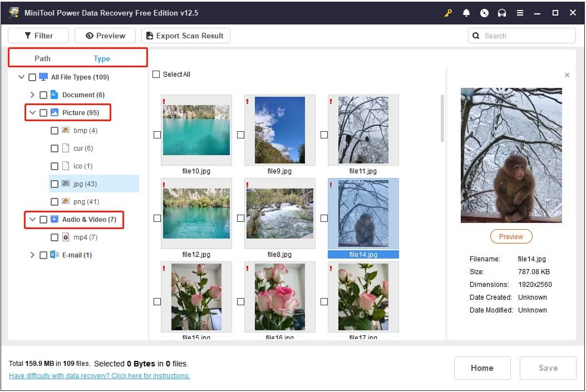
Task: Open the hamburger menu in the title bar
Action: point(520,12)
